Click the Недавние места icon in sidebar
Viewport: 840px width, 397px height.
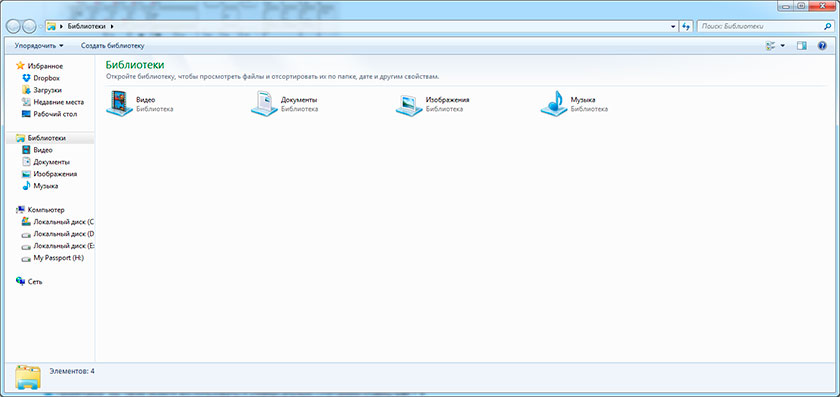click(26, 102)
